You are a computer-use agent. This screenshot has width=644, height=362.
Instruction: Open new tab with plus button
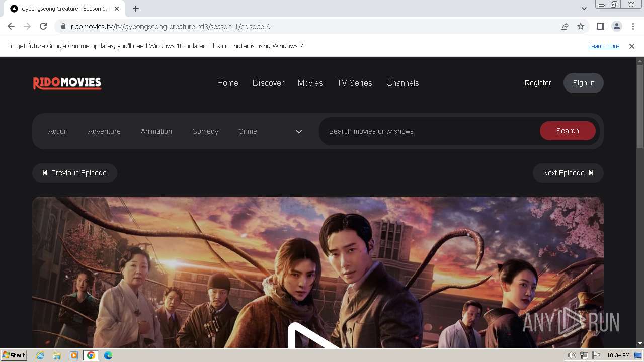[136, 9]
